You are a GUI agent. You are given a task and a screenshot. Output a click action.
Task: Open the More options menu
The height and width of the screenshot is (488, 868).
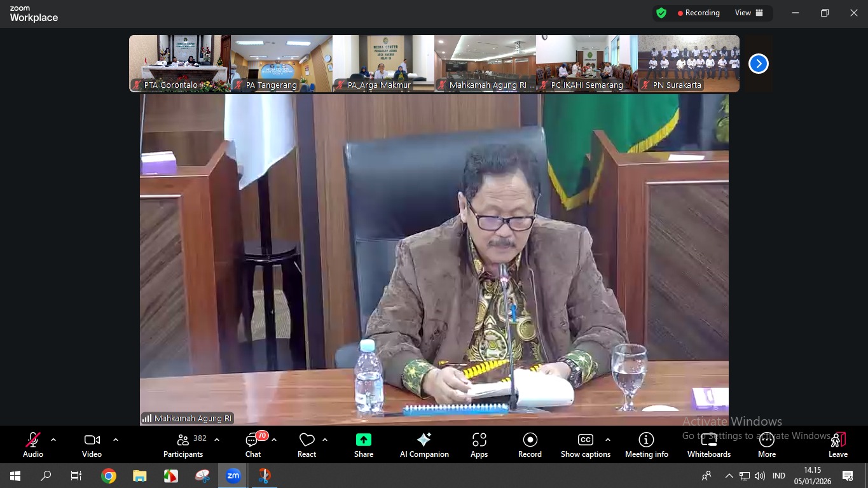(x=766, y=445)
